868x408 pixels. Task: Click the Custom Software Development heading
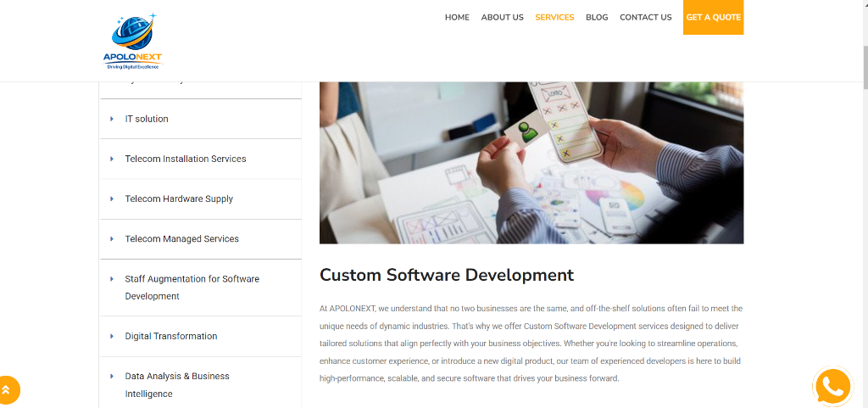point(447,275)
